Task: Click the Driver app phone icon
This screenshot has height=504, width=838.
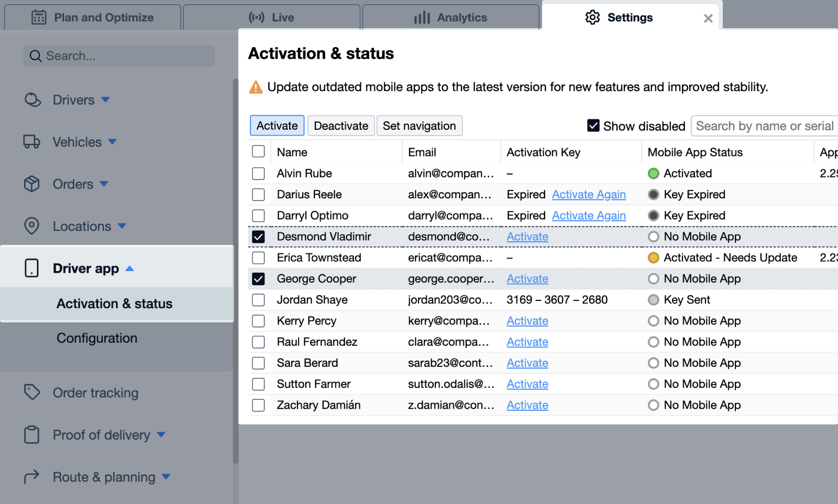Action: click(x=32, y=268)
